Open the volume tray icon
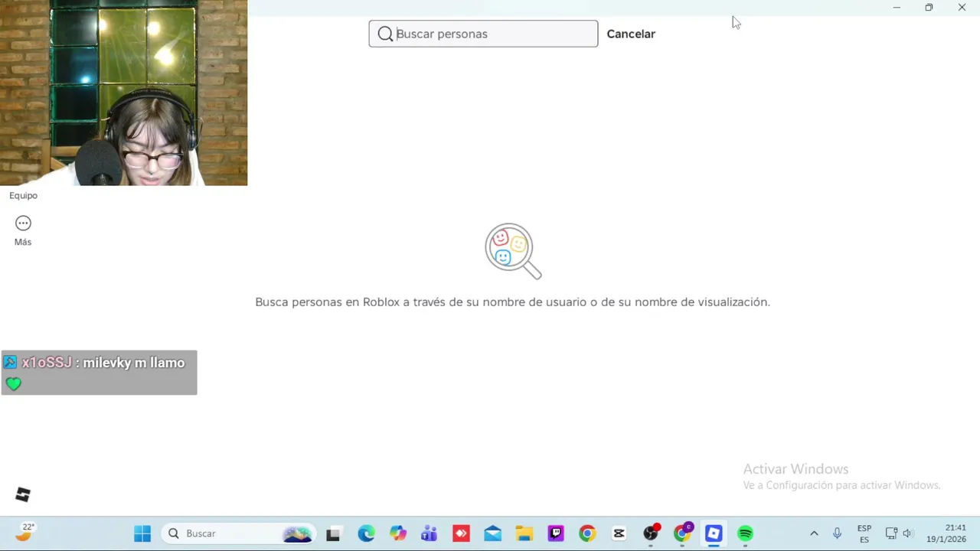Screen dimensions: 980x551 pyautogui.click(x=908, y=533)
